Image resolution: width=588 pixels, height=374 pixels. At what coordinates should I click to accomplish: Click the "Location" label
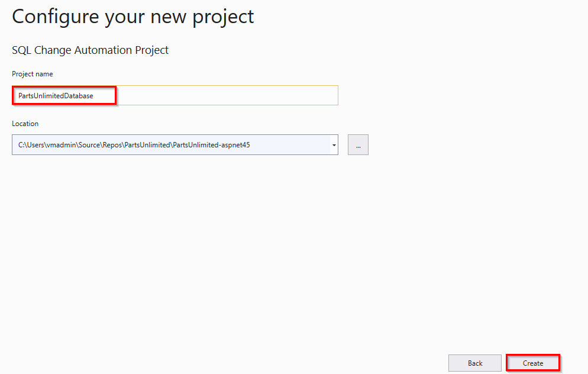(25, 124)
